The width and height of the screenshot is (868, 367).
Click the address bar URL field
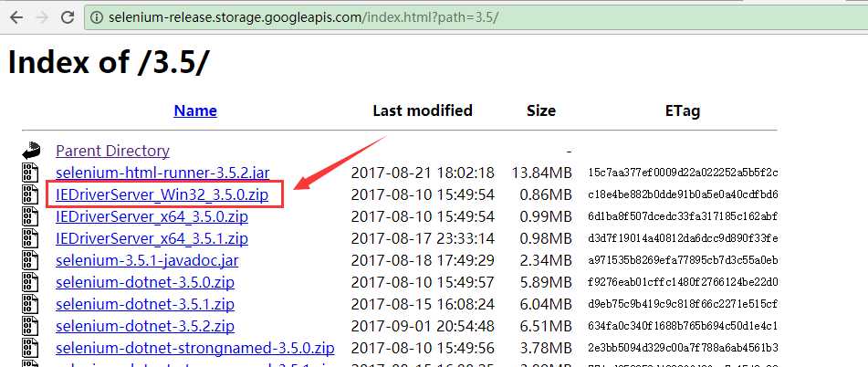pyautogui.click(x=476, y=17)
